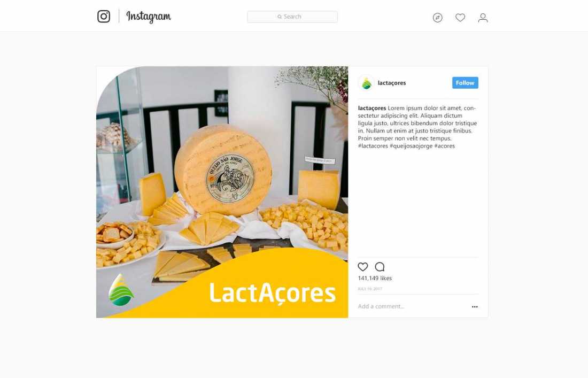Click the Instagram camera logo icon
This screenshot has height=378, width=588.
[104, 17]
